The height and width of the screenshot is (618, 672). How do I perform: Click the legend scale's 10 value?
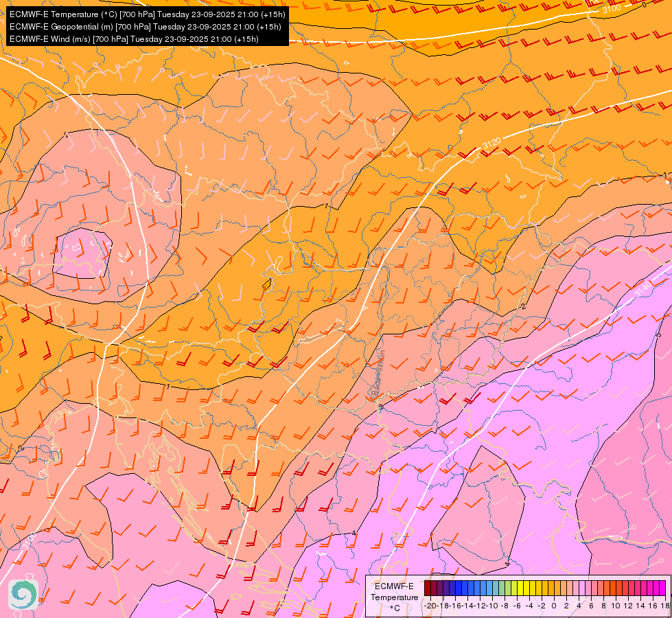click(616, 606)
